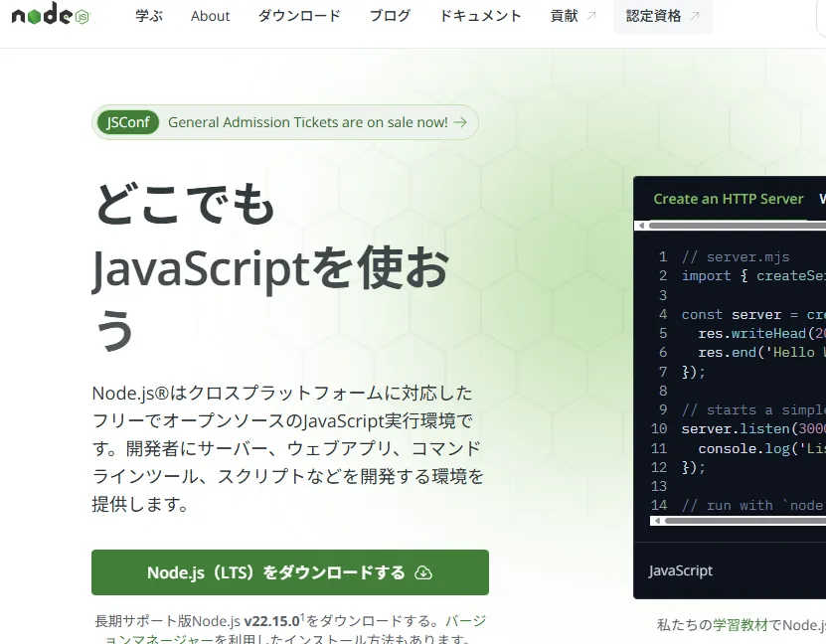Click the horizontal scrollbar above the code

click(736, 226)
